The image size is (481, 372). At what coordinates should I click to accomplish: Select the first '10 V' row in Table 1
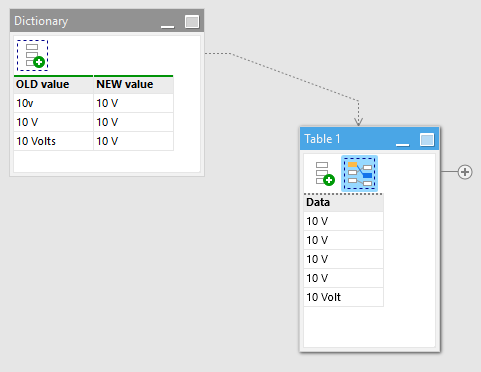[x=343, y=221]
